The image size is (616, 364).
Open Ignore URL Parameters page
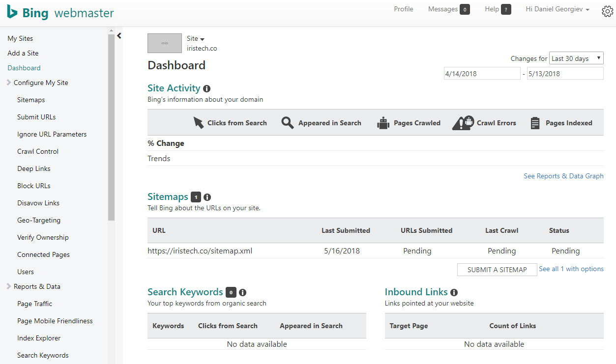click(52, 134)
